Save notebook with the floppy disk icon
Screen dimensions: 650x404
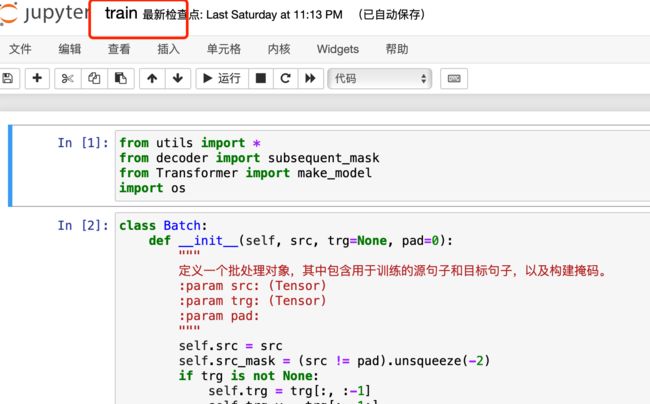pos(8,78)
